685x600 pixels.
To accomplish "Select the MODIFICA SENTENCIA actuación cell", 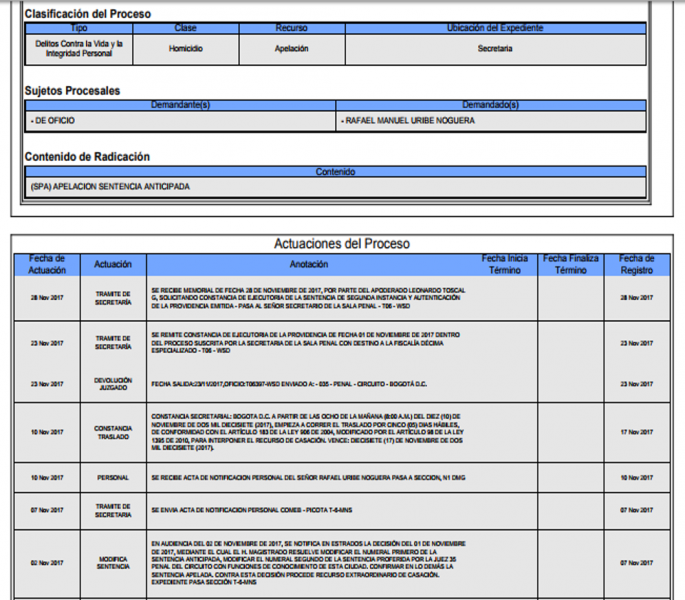I will coord(112,562).
